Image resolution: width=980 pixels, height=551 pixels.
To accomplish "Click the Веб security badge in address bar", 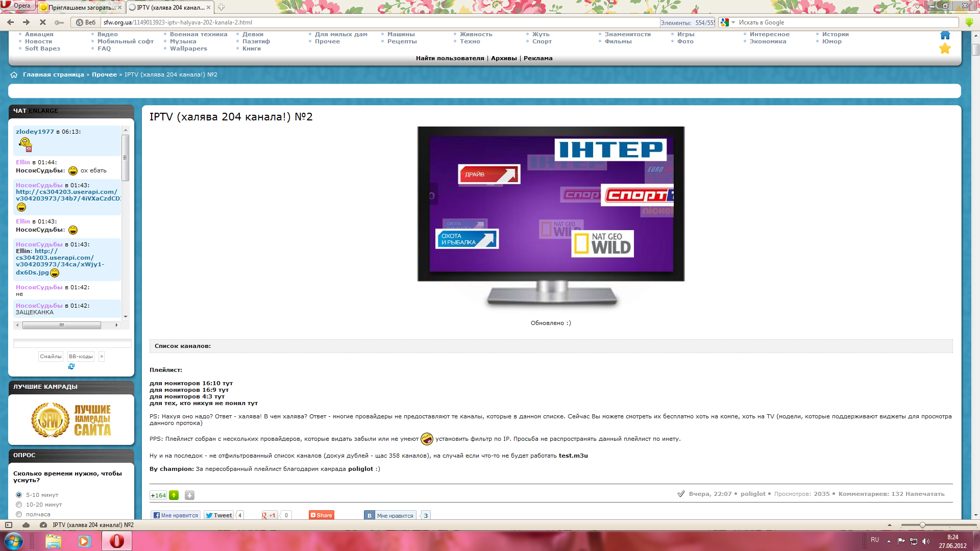I will click(x=86, y=22).
